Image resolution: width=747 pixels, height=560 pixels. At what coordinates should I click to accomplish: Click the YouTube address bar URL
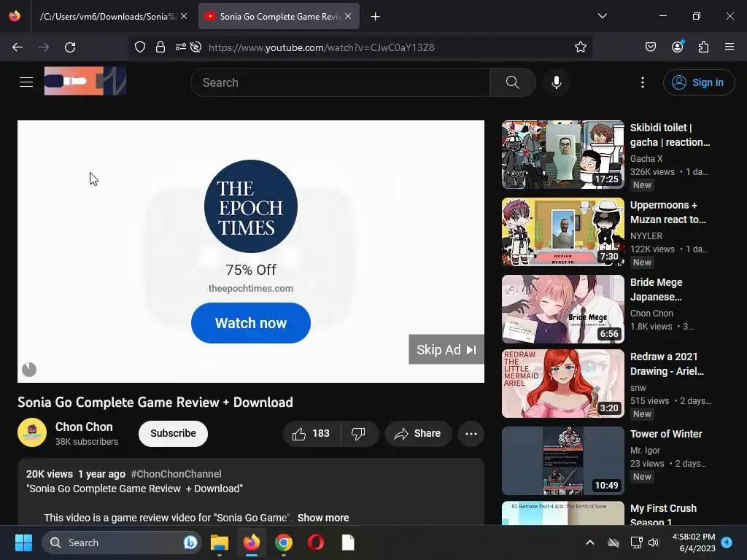[x=322, y=47]
